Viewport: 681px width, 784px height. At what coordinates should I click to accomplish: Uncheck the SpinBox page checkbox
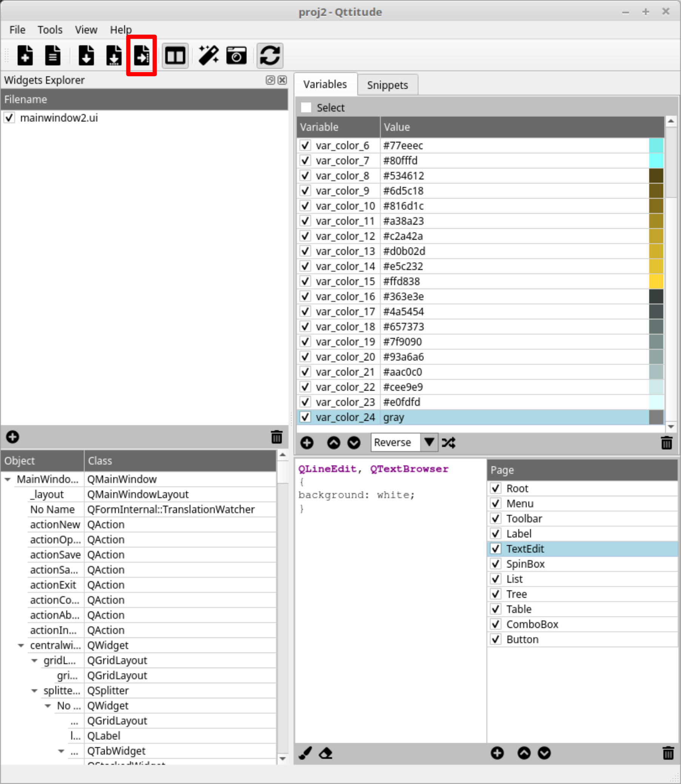tap(496, 564)
